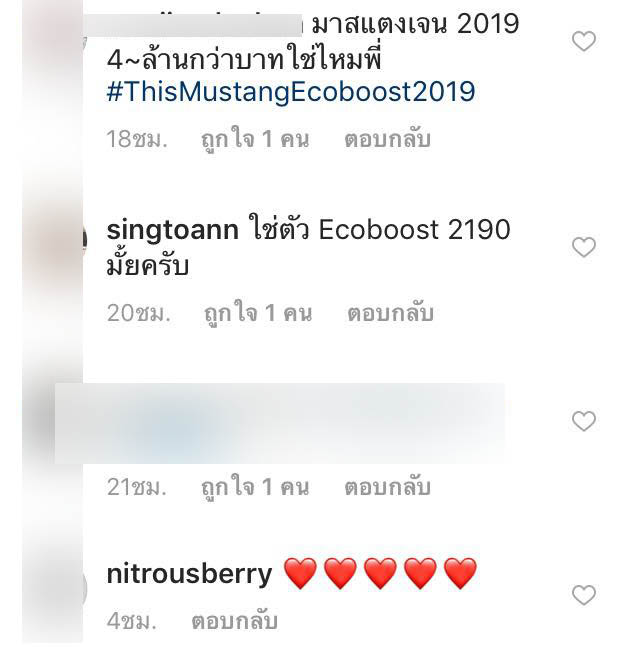Like the Mustang 2019 comment heart

(x=584, y=41)
